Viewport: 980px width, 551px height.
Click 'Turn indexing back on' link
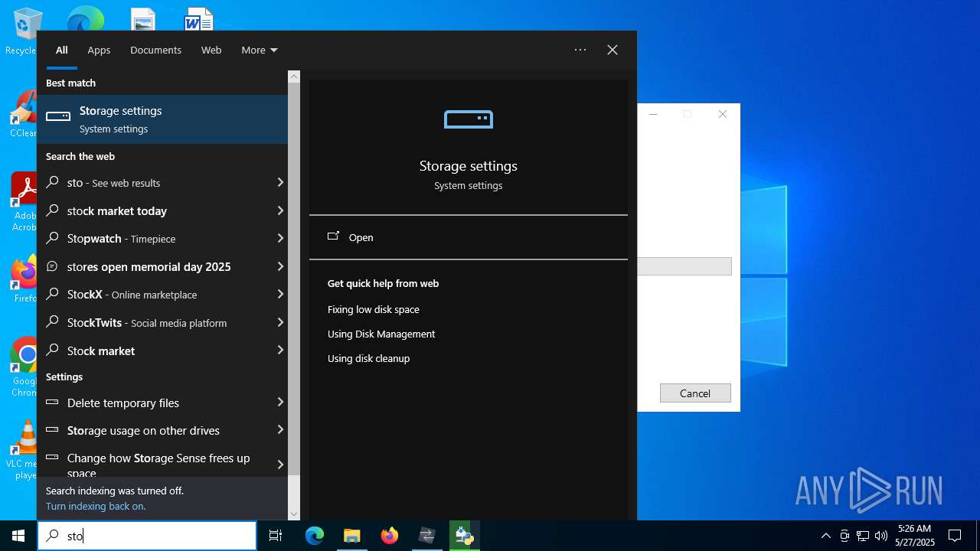(96, 506)
